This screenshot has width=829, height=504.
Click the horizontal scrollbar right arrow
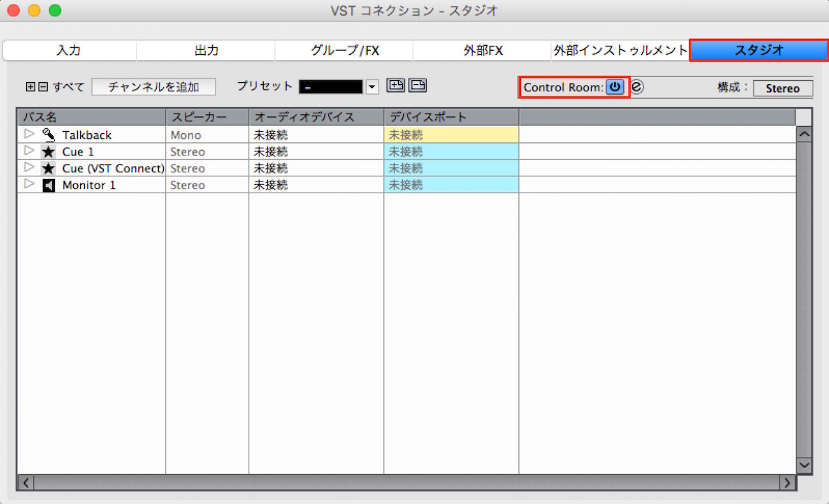(788, 482)
